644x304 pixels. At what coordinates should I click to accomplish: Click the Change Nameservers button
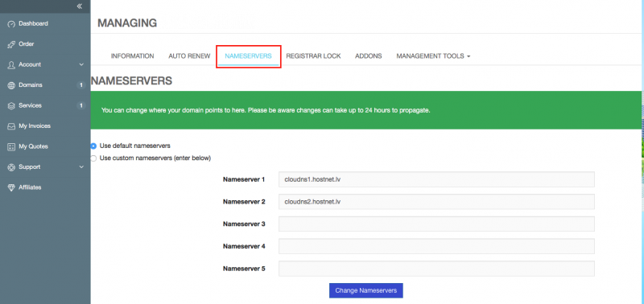click(366, 290)
